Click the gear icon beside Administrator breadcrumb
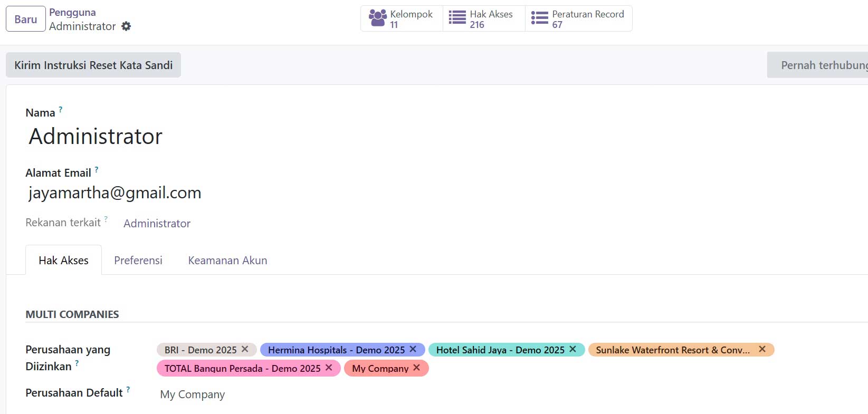 126,26
